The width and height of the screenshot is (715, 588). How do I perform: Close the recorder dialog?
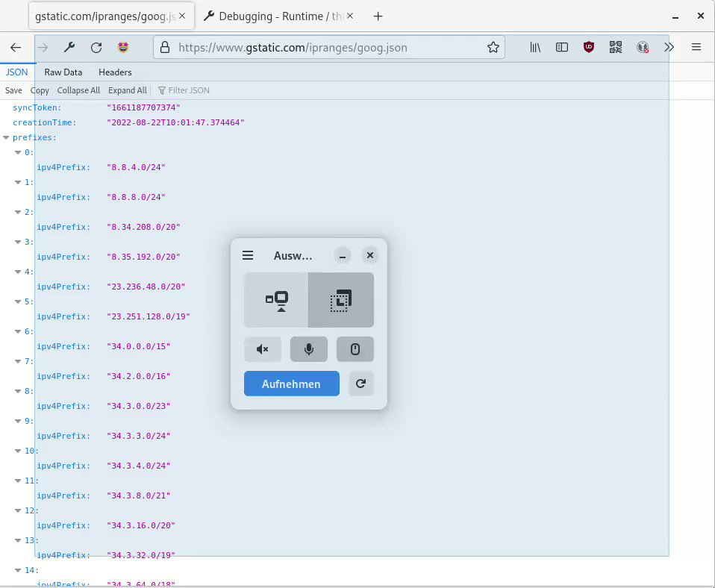[x=370, y=255]
